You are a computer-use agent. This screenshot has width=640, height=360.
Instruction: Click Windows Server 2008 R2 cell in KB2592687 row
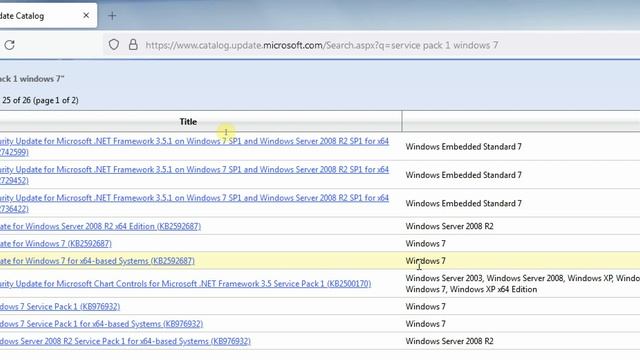pos(449,226)
